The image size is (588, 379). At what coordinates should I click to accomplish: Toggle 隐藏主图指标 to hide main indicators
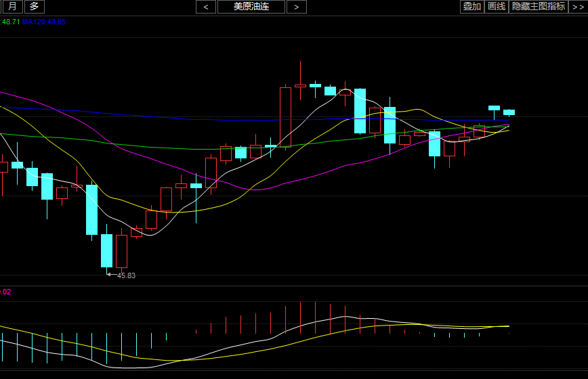coord(539,7)
